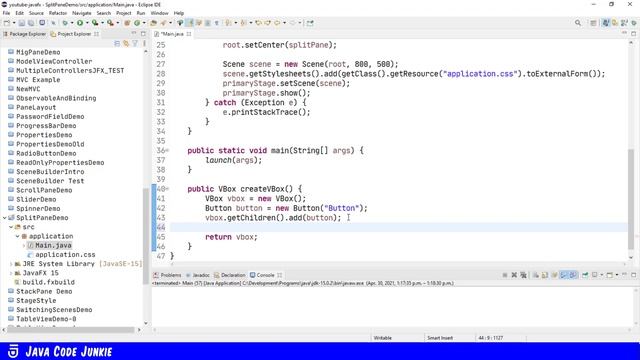The height and width of the screenshot is (360, 640).
Task: Fold createVBox method at line 40
Action: coord(167,189)
